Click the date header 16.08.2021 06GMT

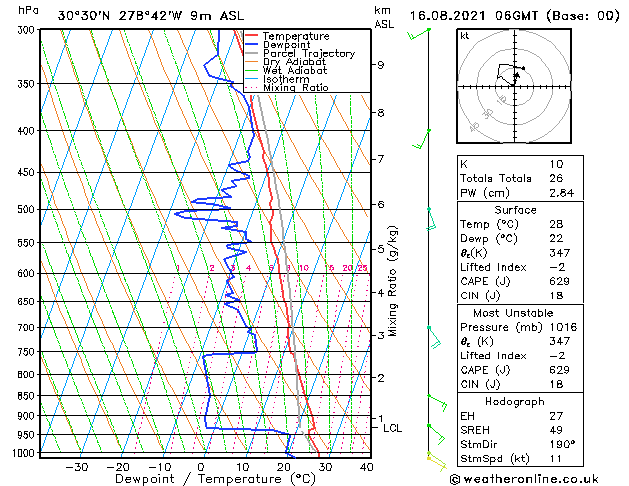coord(474,16)
